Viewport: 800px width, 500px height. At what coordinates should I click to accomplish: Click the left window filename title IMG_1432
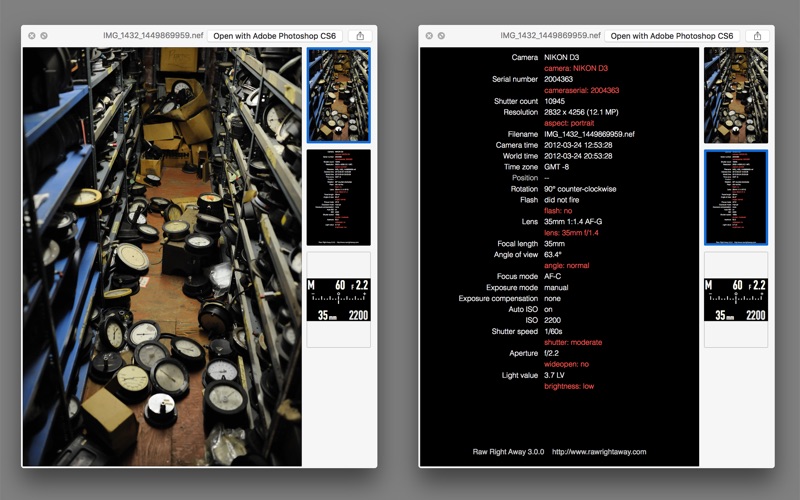(x=153, y=35)
